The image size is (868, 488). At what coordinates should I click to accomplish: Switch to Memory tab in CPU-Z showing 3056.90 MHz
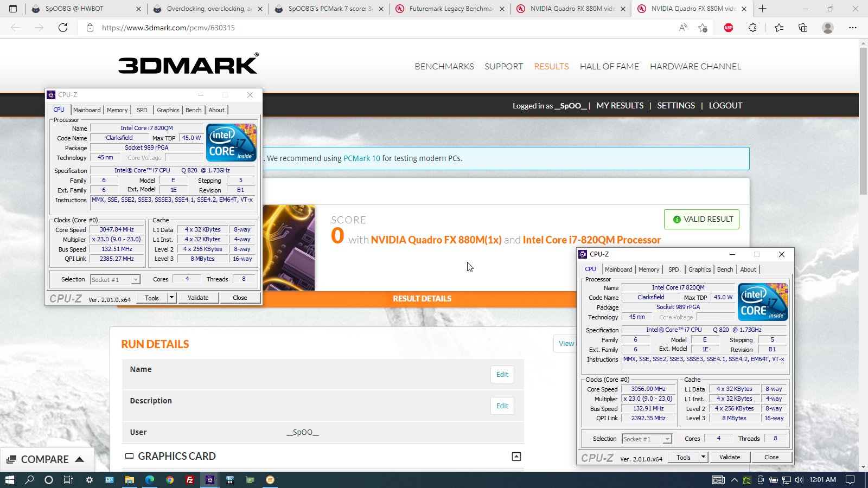click(649, 269)
